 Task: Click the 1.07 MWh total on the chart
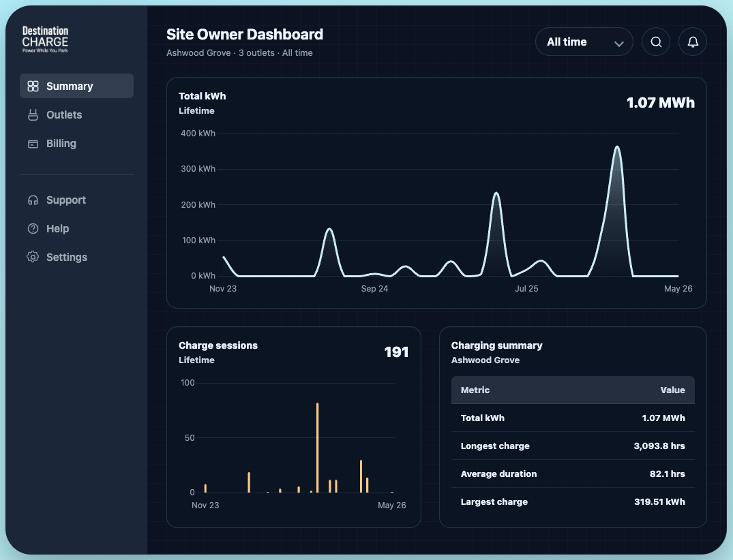point(661,103)
